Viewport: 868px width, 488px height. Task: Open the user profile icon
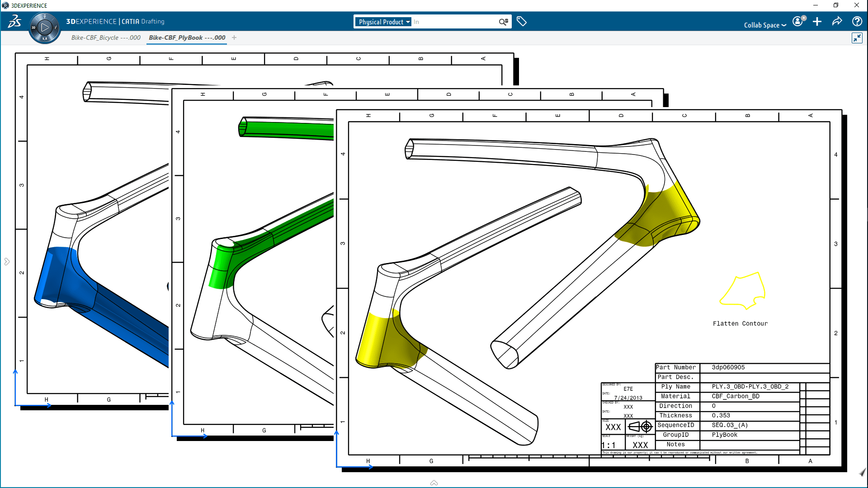(798, 21)
